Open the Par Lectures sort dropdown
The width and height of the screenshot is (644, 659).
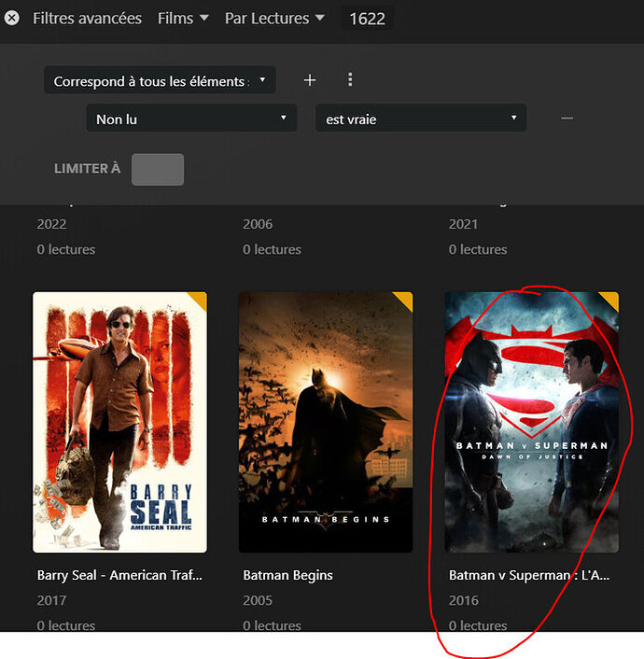[x=274, y=18]
